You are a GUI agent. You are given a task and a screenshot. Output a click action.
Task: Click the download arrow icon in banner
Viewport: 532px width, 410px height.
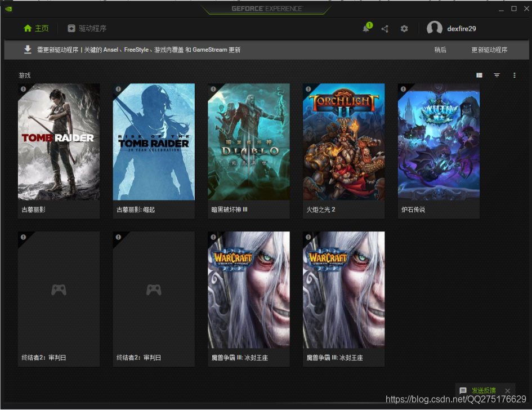(28, 50)
